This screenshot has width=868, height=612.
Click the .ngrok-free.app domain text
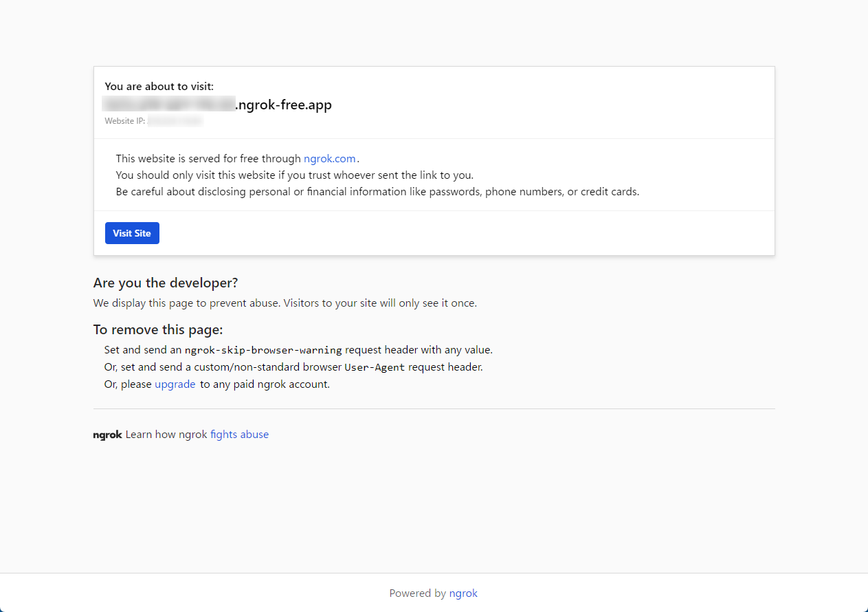[x=285, y=105]
